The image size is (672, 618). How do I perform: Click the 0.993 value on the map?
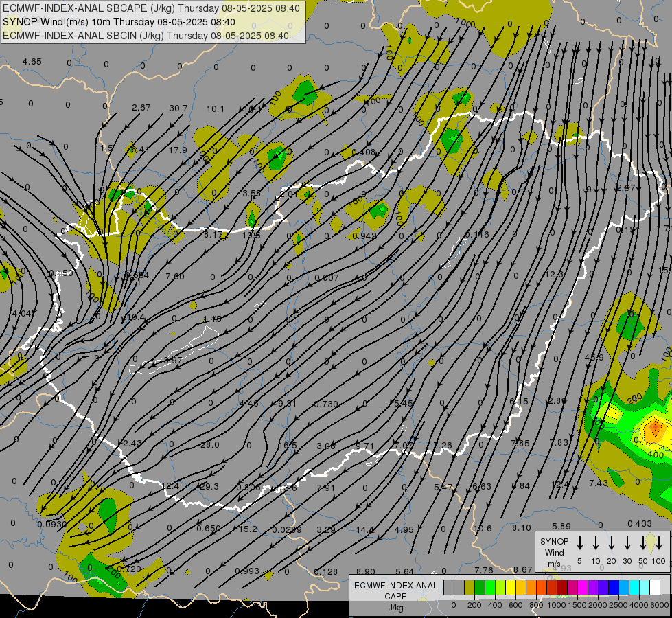tap(247, 571)
